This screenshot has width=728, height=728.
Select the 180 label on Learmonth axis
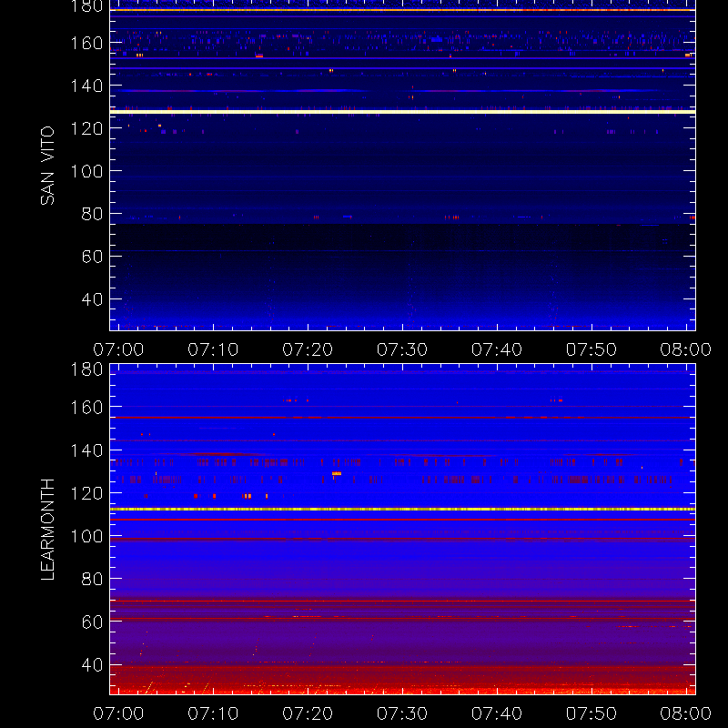(86, 369)
